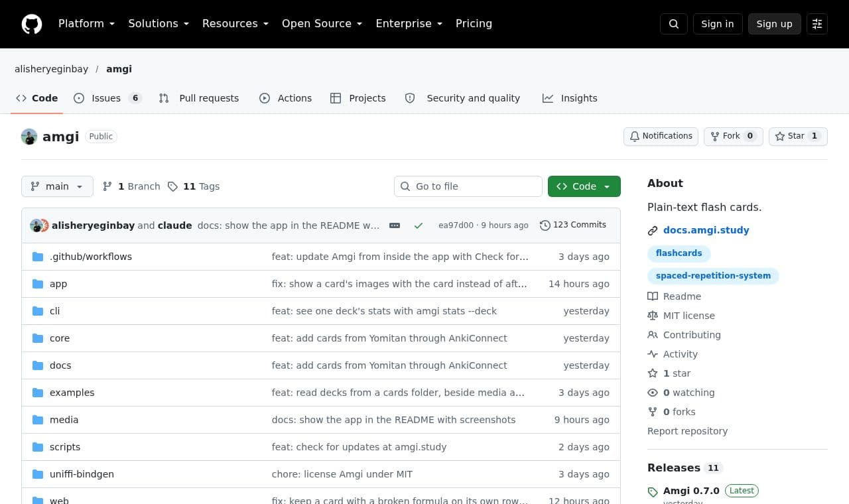Open the .github/workflows folder
This screenshot has width=849, height=504.
point(91,257)
